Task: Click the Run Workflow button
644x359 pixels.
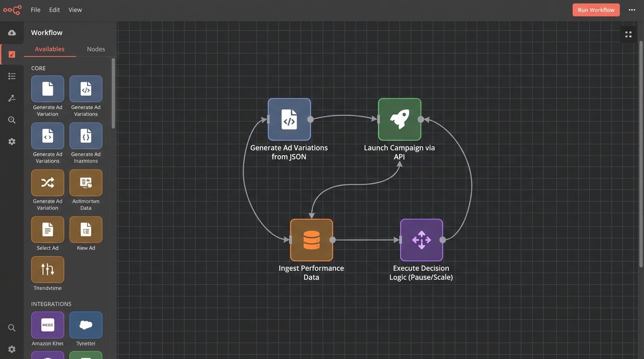Action: click(x=595, y=9)
